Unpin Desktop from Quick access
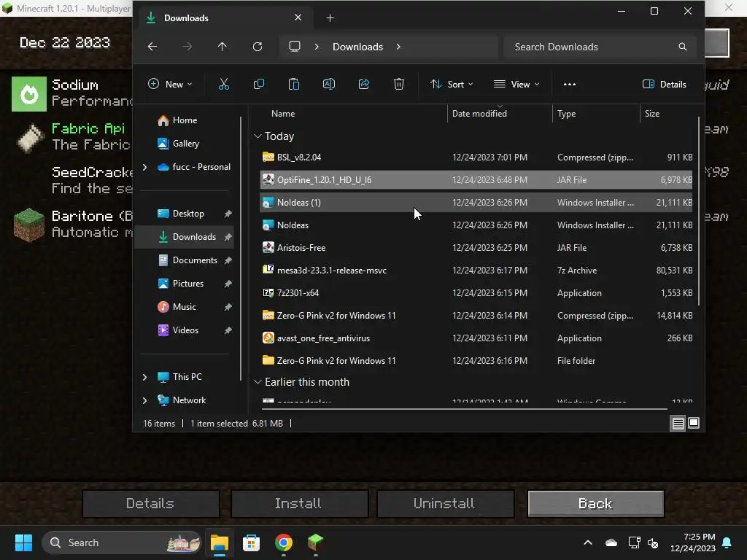 [x=228, y=214]
